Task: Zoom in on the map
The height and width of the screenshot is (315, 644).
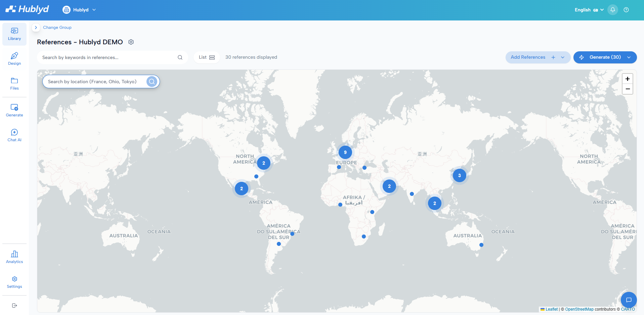Action: click(x=628, y=79)
